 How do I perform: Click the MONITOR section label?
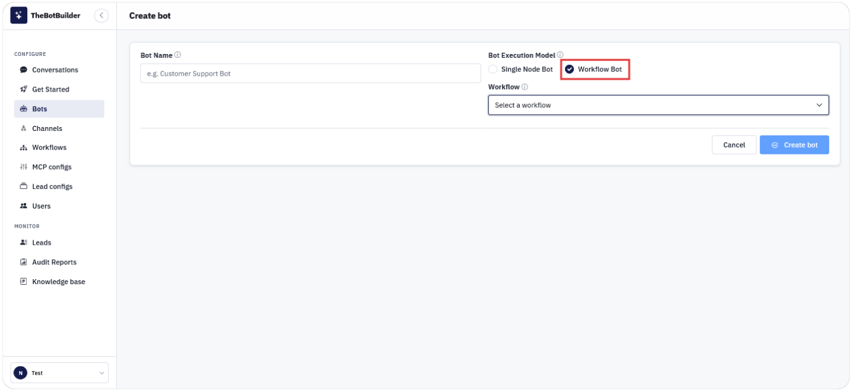tap(27, 226)
